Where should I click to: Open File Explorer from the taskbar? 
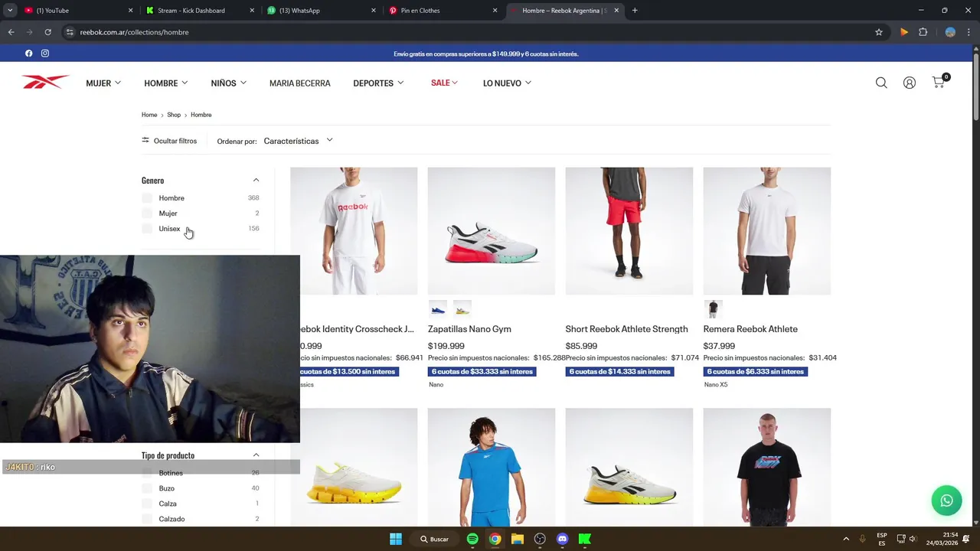518,539
